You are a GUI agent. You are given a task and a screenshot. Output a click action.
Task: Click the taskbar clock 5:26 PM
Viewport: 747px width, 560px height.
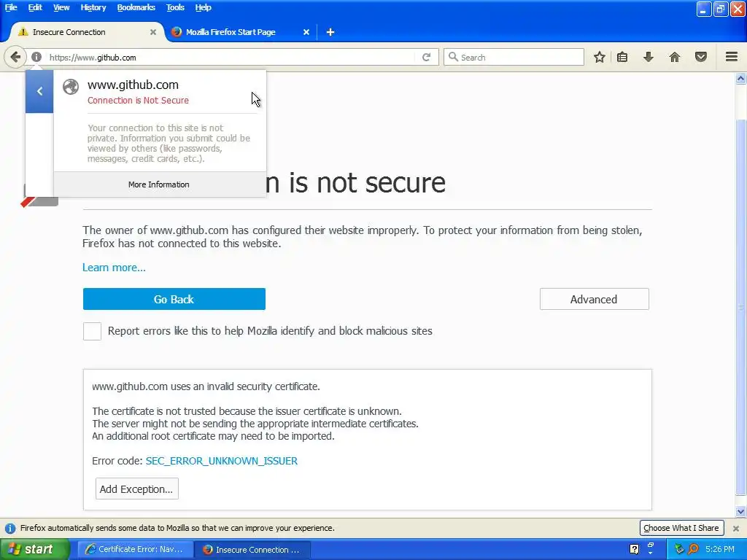(x=720, y=549)
